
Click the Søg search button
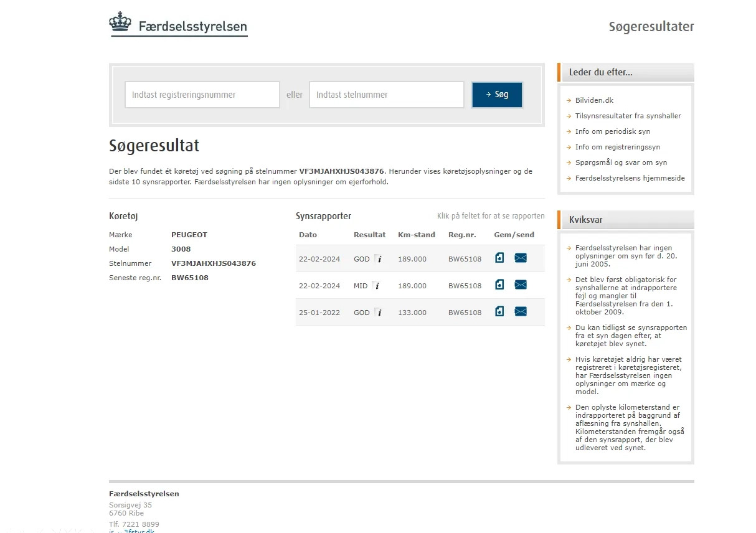click(x=497, y=95)
